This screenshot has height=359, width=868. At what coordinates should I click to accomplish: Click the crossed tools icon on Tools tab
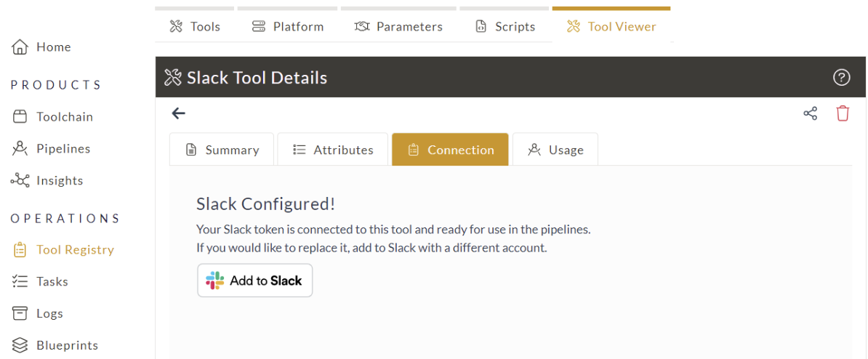click(x=176, y=27)
